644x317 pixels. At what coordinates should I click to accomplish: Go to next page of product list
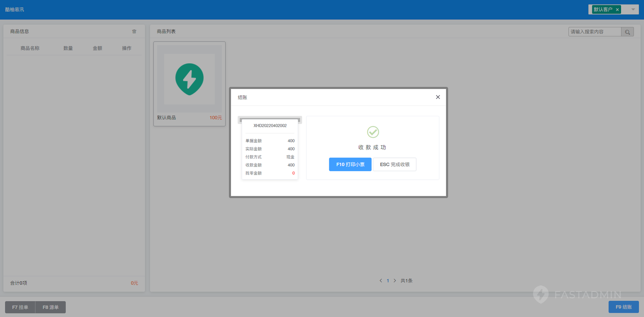click(x=395, y=281)
